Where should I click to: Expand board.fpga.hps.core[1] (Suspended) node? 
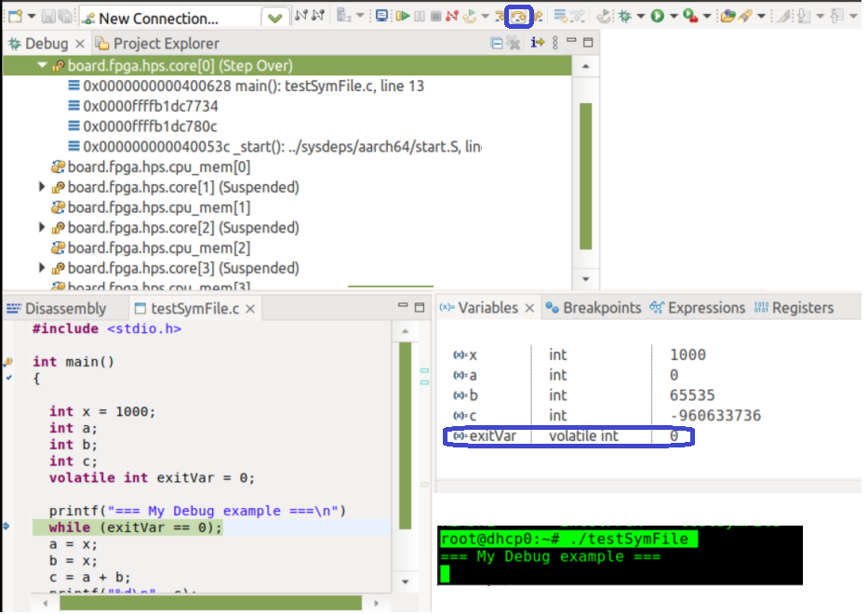click(42, 187)
